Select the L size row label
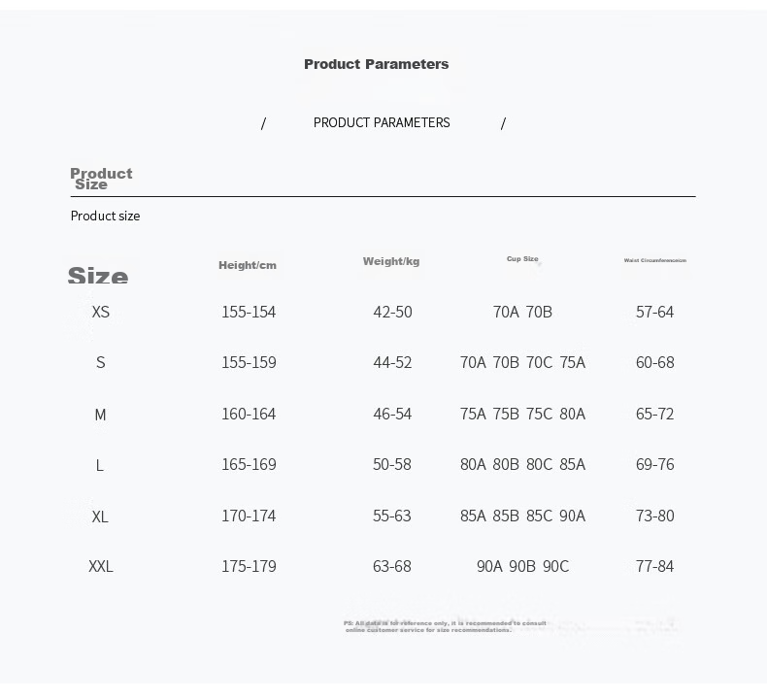767x700 pixels. 100,465
